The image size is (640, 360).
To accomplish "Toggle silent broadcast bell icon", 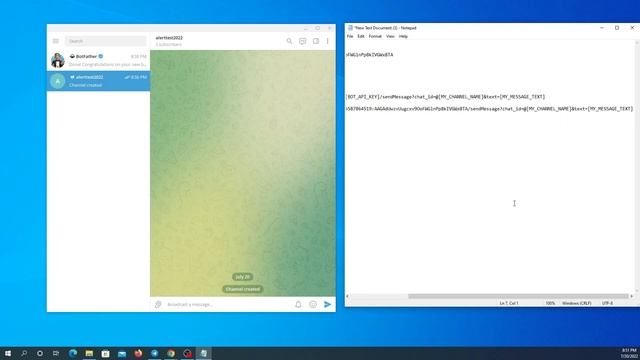I will click(298, 304).
